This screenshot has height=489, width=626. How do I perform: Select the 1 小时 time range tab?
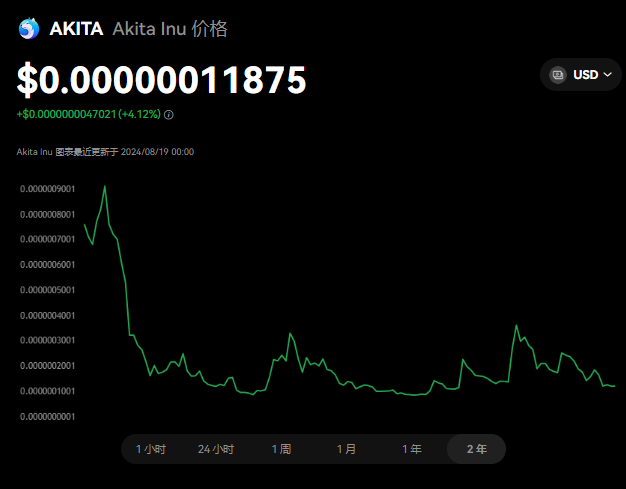(151, 449)
